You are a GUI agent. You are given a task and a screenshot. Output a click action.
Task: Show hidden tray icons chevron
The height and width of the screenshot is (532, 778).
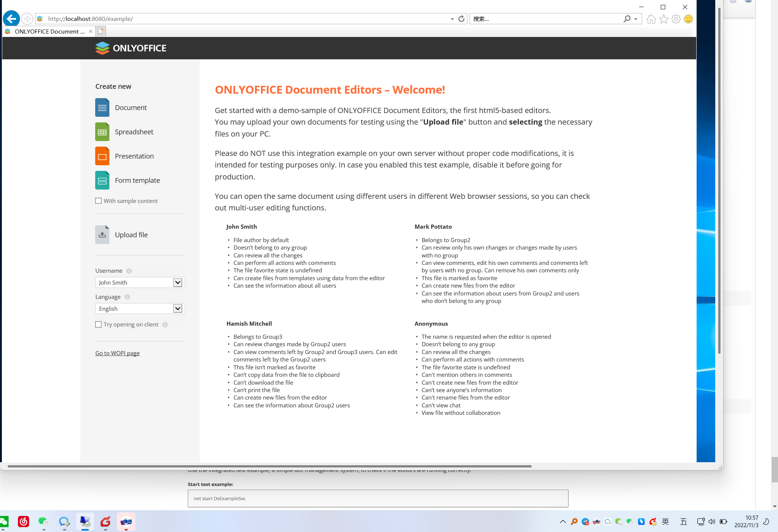(x=563, y=522)
